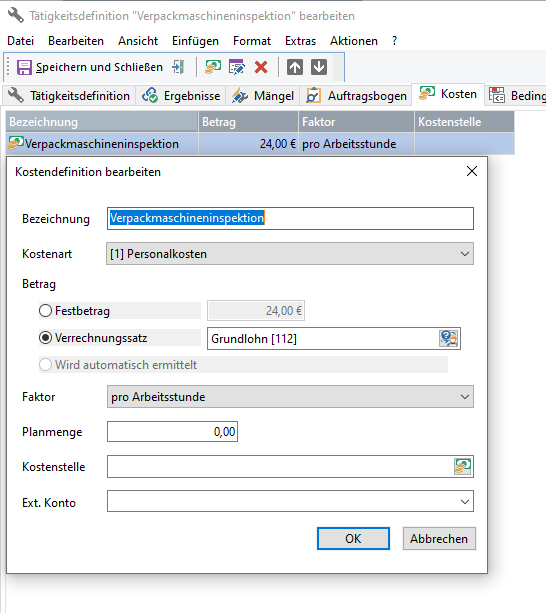Screen dimensions: 546x613
Task: Click the red X delete icon in toolbar
Action: tap(261, 67)
